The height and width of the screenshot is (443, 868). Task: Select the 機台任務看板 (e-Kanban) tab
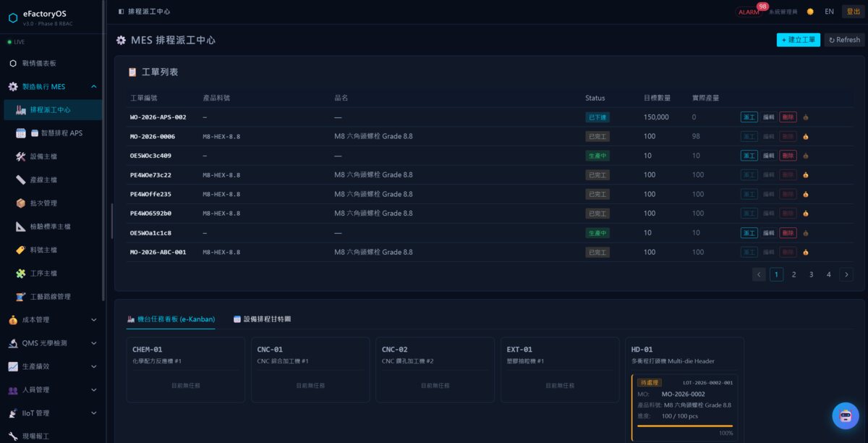tap(171, 318)
